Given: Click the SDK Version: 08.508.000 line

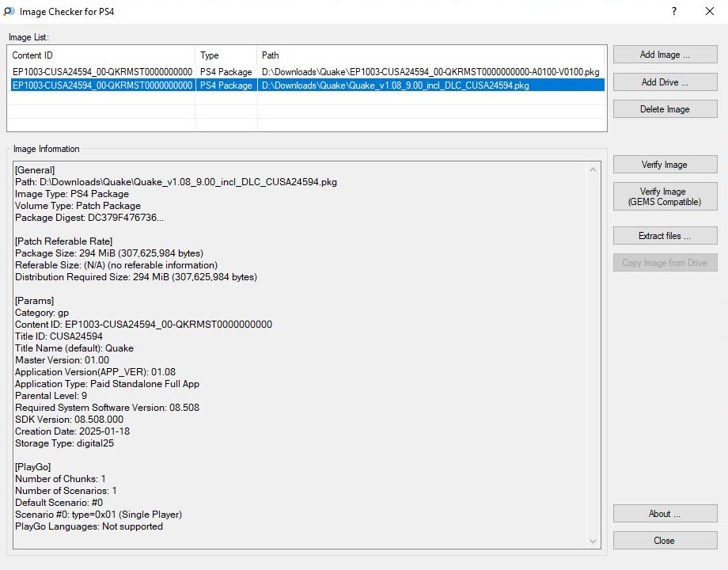Looking at the screenshot, I should [x=69, y=420].
